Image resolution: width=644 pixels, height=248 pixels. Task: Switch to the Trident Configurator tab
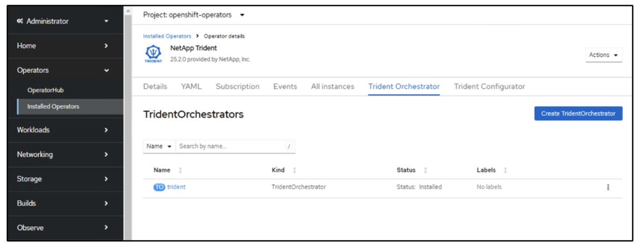(489, 87)
